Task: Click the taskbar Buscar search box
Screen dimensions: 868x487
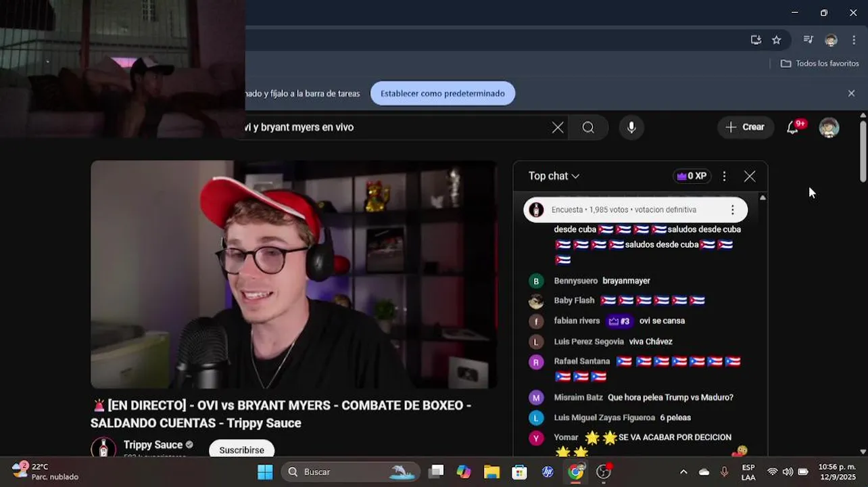Action: click(x=351, y=471)
